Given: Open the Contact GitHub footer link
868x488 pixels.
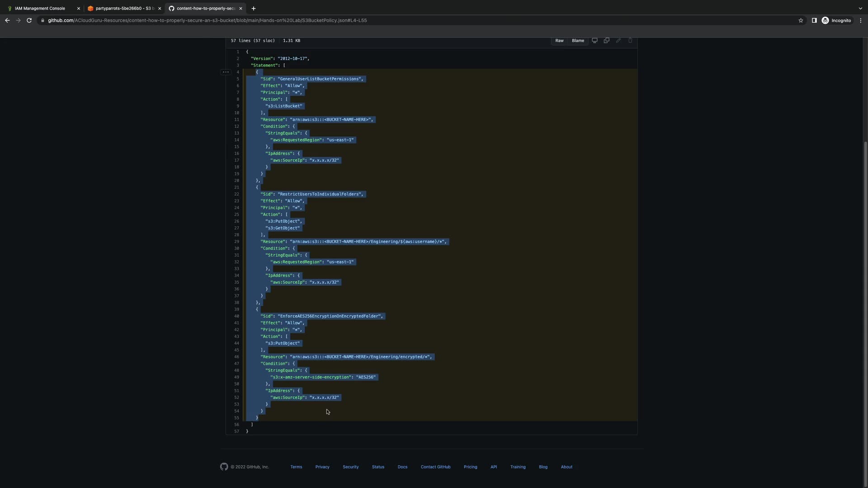Looking at the screenshot, I should [435, 467].
